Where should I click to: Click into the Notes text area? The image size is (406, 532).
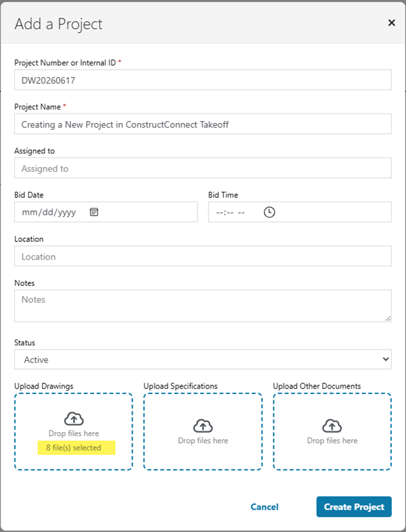pyautogui.click(x=203, y=306)
